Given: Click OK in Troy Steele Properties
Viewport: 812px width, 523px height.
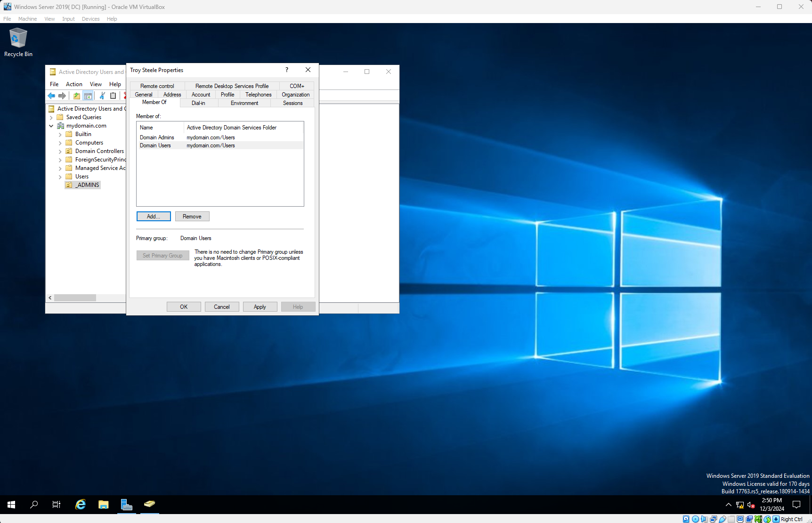Looking at the screenshot, I should coord(184,307).
